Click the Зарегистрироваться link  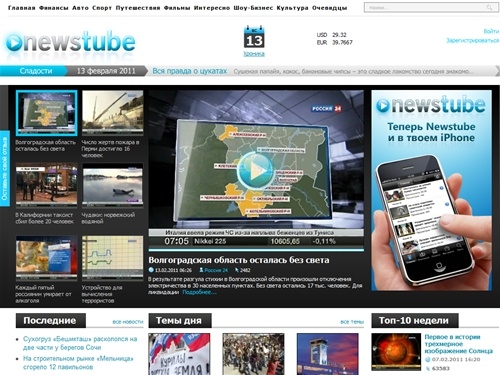point(473,40)
